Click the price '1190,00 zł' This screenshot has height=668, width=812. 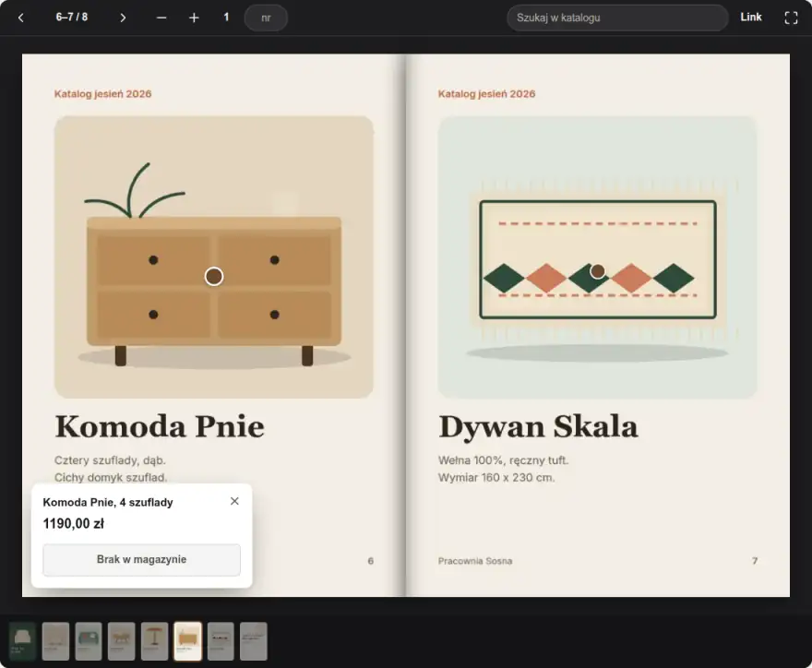tap(74, 523)
